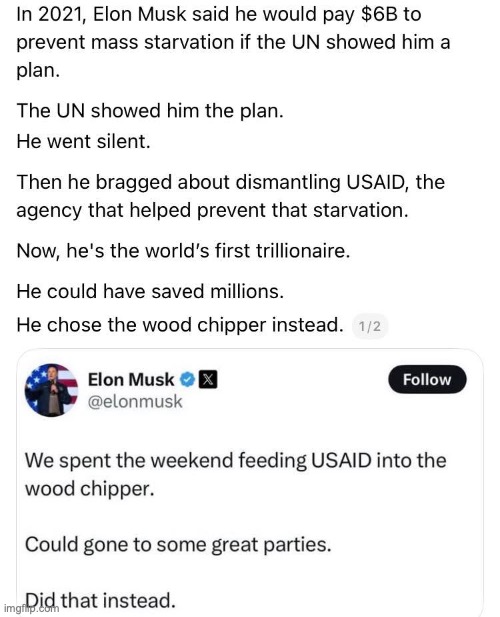
Task: Click the 'world's first trillionaire' sentence
Action: coord(183,251)
